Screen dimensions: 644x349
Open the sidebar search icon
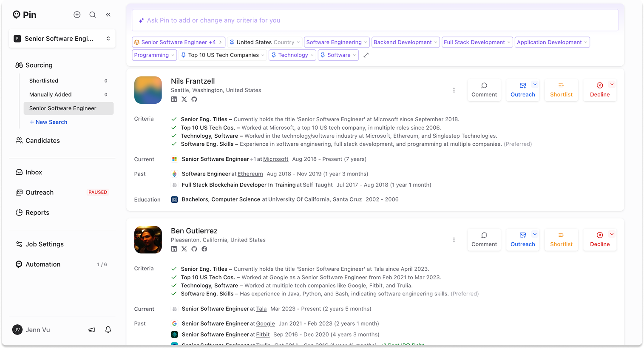(92, 14)
